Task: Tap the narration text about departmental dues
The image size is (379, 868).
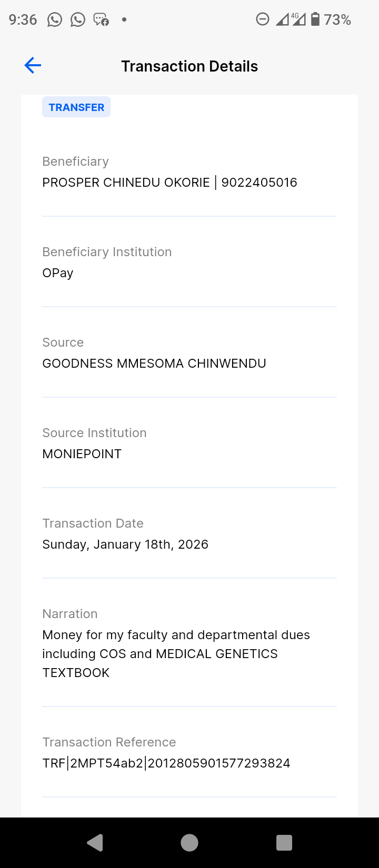Action: (x=176, y=654)
